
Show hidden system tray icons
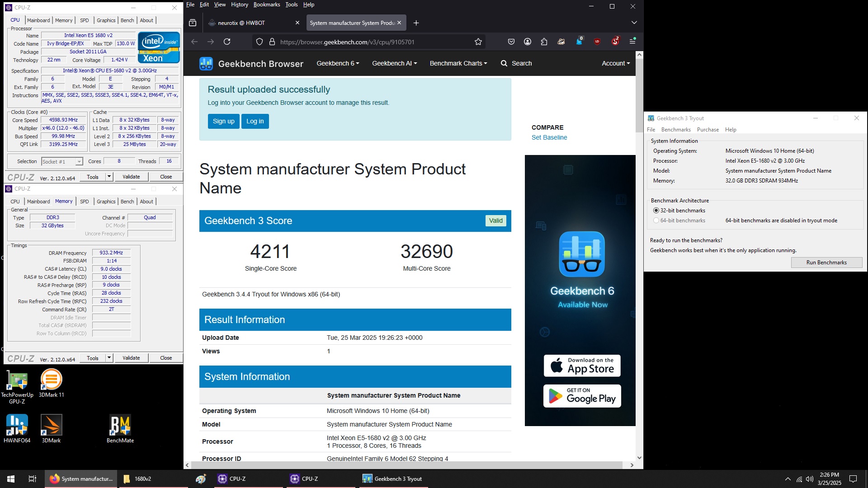(788, 479)
